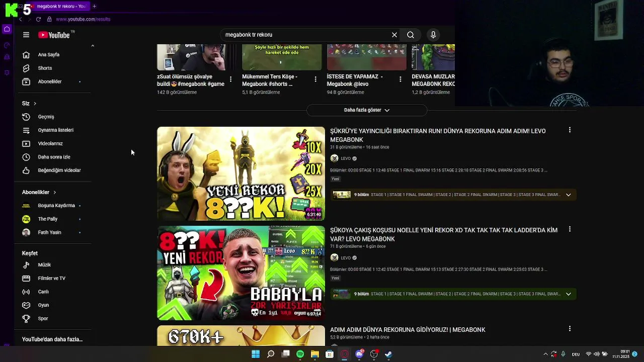644x362 pixels.
Task: Play the YENİ REKOR 8??K bunny-ears thumbnail
Action: (x=241, y=173)
